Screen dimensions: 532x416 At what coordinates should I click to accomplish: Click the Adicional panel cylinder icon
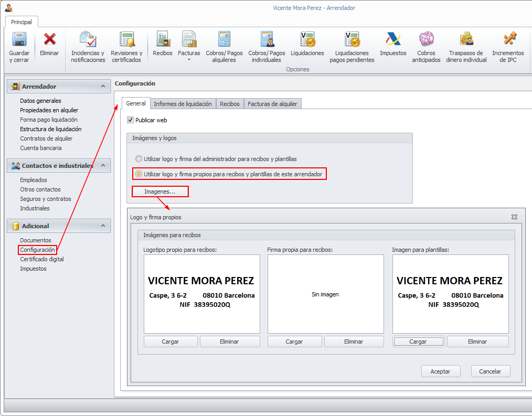pos(16,226)
